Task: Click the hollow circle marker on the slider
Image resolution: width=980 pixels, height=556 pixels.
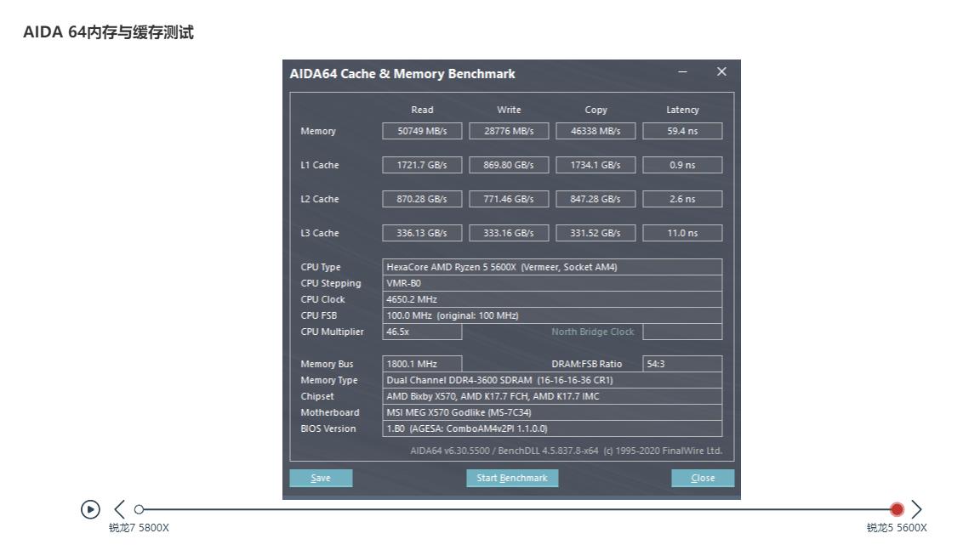Action: [x=140, y=509]
